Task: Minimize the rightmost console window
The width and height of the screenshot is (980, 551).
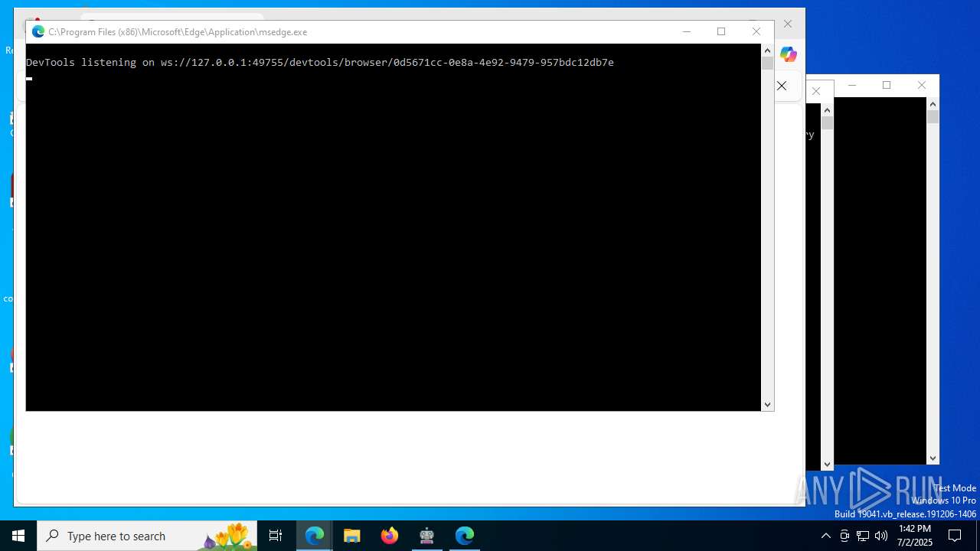Action: 852,85
